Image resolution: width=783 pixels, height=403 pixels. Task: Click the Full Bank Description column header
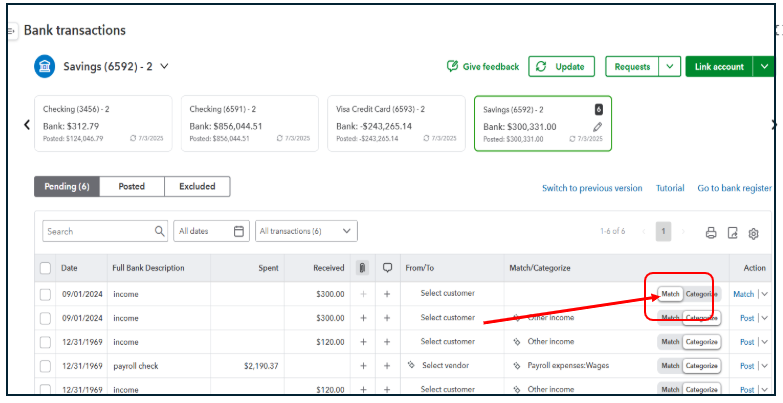(x=148, y=268)
